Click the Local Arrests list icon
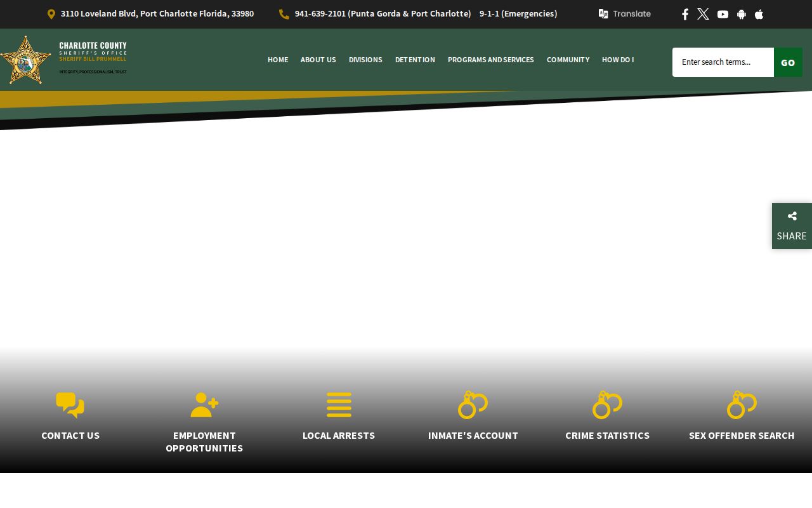The height and width of the screenshot is (508, 812). [339, 405]
